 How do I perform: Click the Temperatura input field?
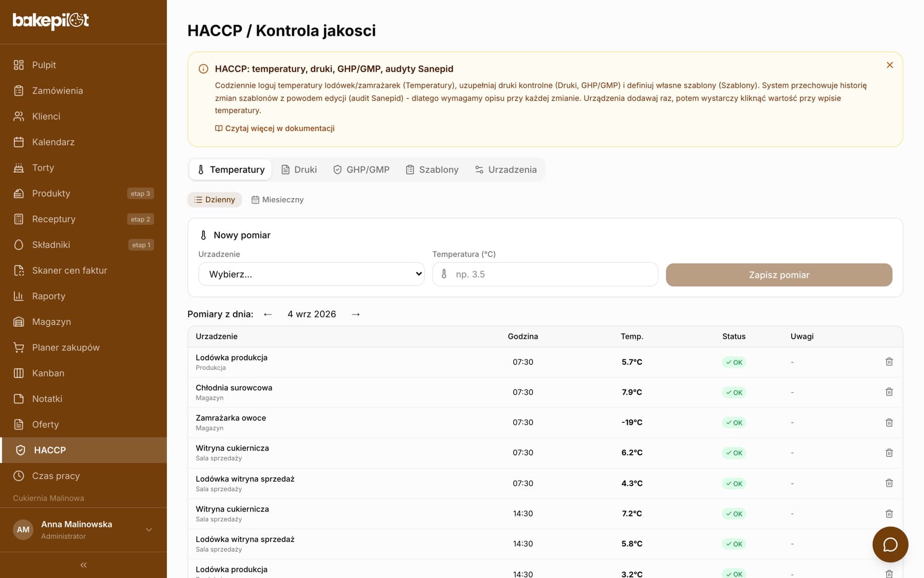[x=545, y=274]
